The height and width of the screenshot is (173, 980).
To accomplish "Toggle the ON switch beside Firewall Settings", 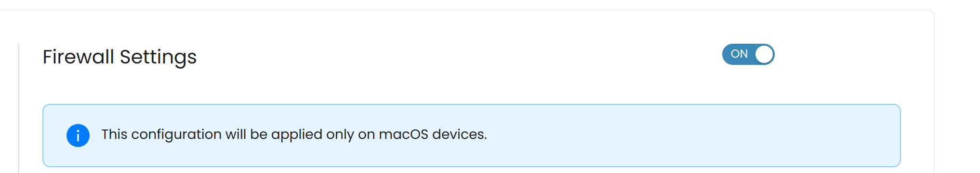I will point(748,54).
